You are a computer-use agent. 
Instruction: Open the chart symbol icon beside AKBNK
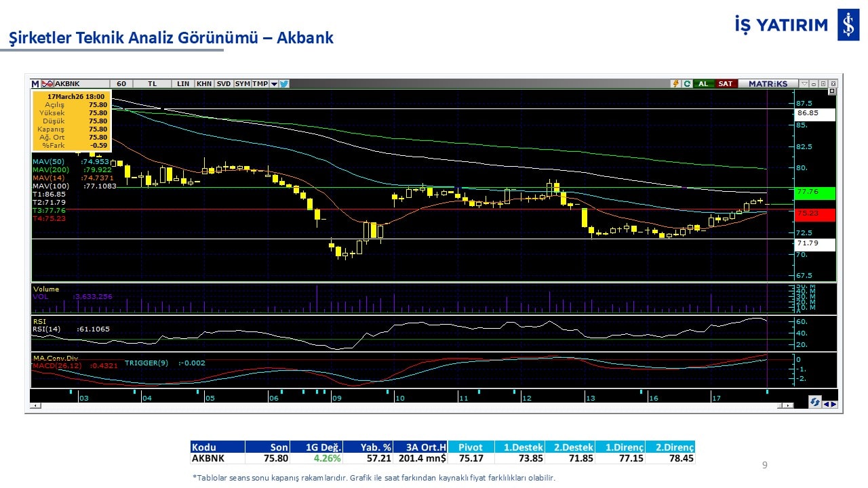(x=47, y=84)
